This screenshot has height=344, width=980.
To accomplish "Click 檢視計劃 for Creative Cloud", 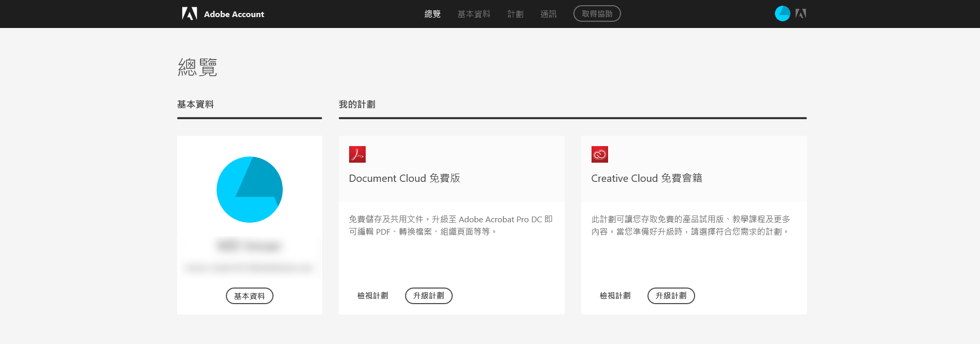I will (615, 296).
